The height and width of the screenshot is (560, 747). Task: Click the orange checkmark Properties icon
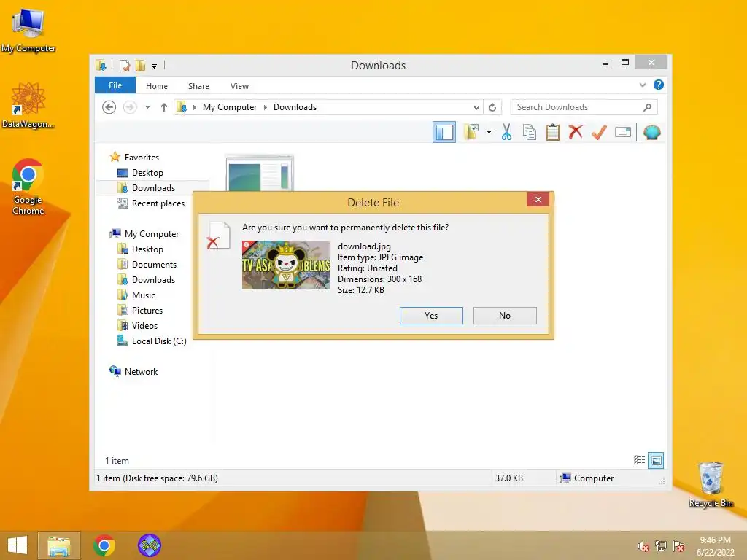click(x=599, y=132)
